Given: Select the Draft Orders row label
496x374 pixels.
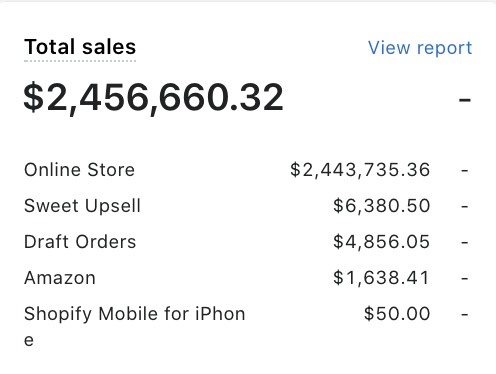Looking at the screenshot, I should click(80, 242).
